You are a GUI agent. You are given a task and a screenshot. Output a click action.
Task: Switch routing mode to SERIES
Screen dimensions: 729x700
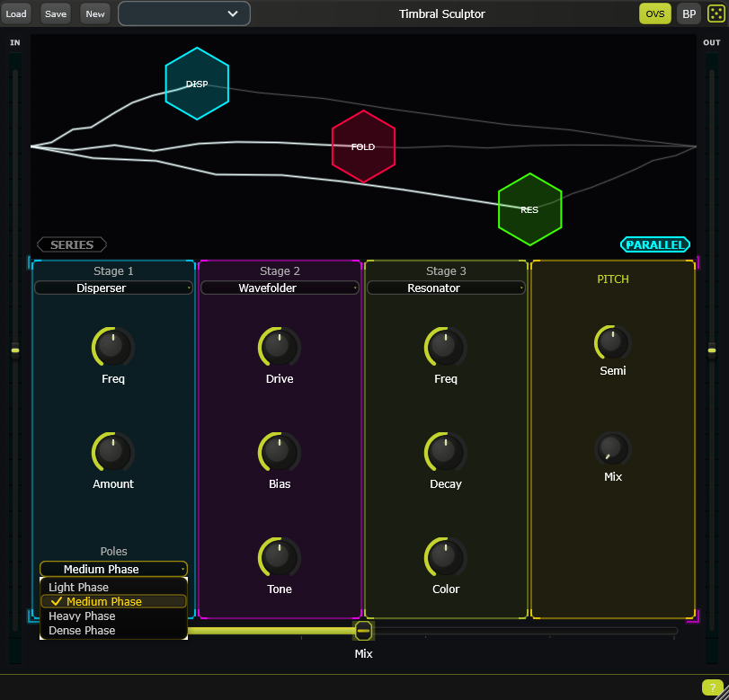pyautogui.click(x=71, y=244)
